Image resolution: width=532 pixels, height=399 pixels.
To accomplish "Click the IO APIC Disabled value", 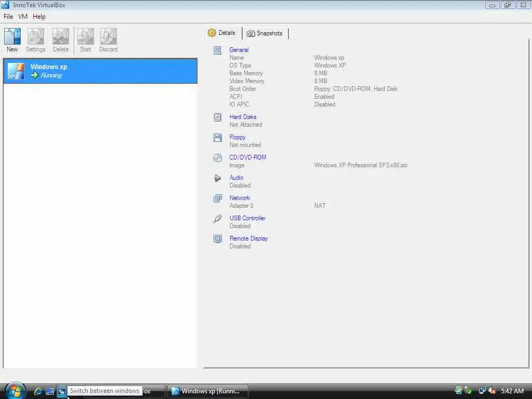I will click(325, 104).
